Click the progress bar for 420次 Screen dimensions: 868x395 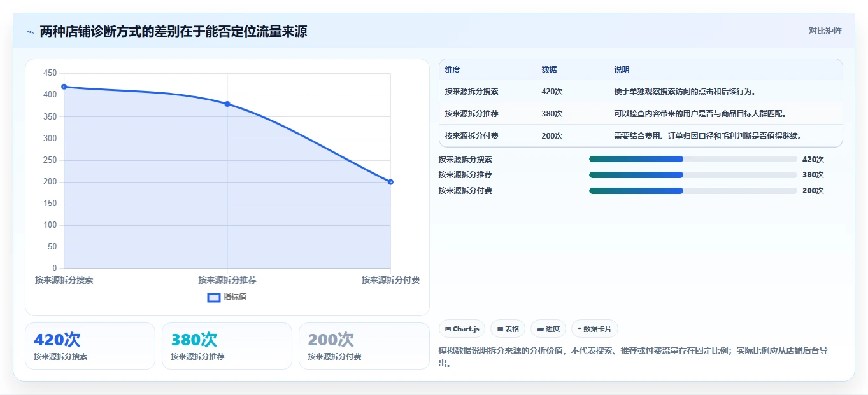click(693, 159)
